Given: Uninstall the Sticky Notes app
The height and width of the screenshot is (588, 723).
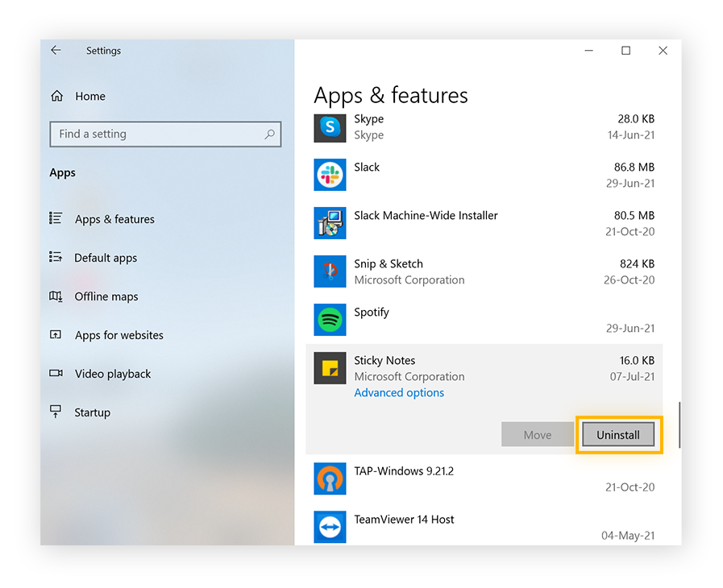Looking at the screenshot, I should click(618, 435).
